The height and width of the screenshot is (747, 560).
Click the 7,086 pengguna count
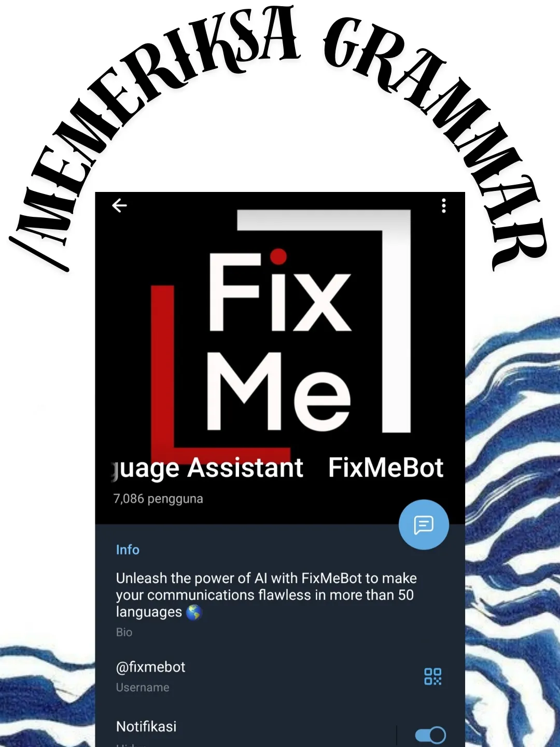point(158,499)
